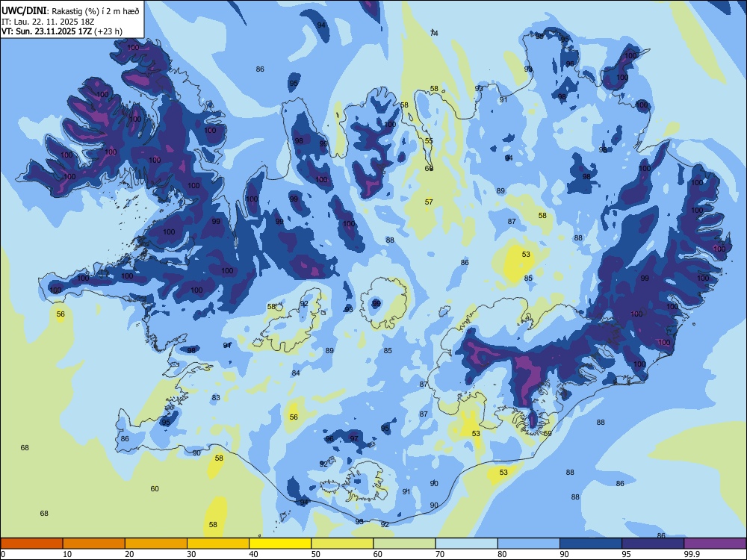
Task: Click the legend scale label '0'
Action: pos(3,554)
